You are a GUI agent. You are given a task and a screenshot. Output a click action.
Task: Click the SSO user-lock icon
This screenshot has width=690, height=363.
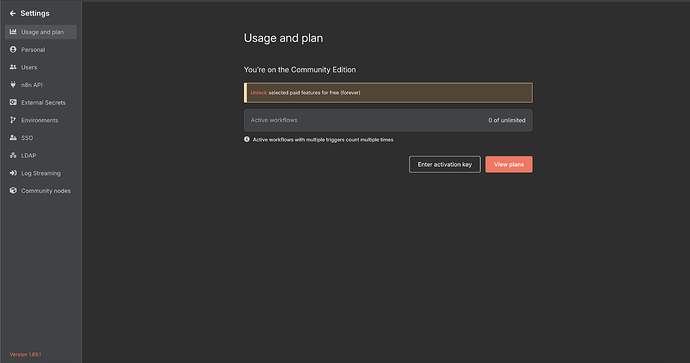click(x=13, y=137)
